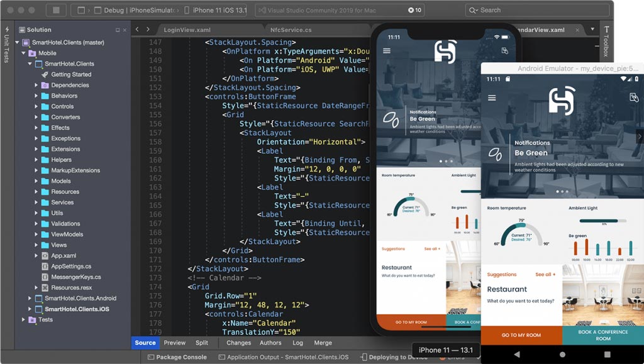Open the Merge tab
Screen dimensions: 644x364
click(x=323, y=343)
